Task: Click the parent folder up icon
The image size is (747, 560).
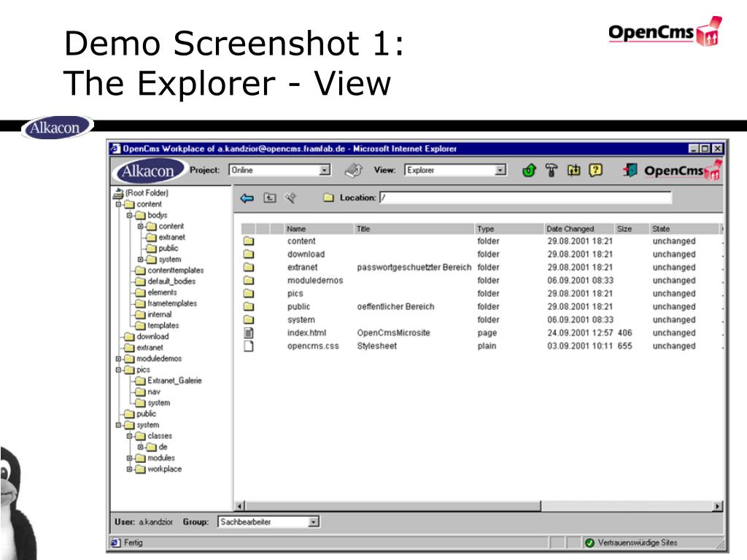Action: [x=270, y=198]
